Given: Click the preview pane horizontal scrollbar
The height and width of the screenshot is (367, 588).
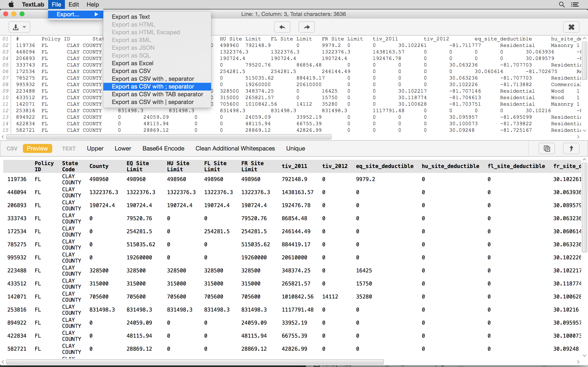Looking at the screenshot, I should (194, 362).
